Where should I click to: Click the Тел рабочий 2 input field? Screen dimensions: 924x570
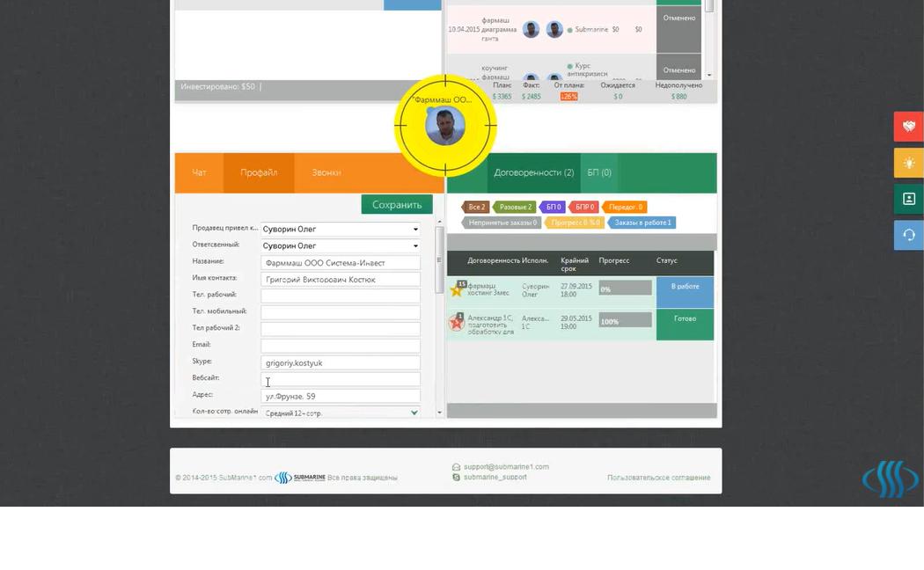tap(341, 329)
